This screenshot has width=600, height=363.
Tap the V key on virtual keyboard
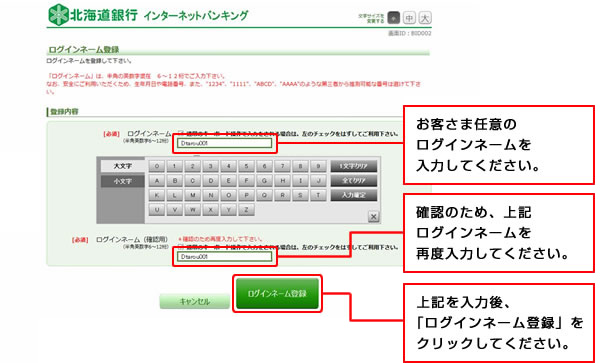coord(174,210)
